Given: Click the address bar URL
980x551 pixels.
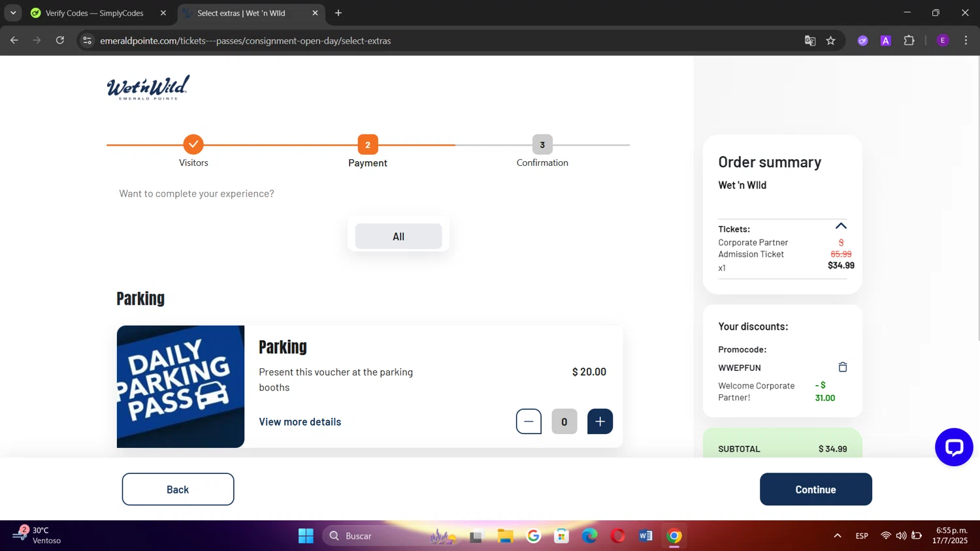Looking at the screenshot, I should pos(246,40).
